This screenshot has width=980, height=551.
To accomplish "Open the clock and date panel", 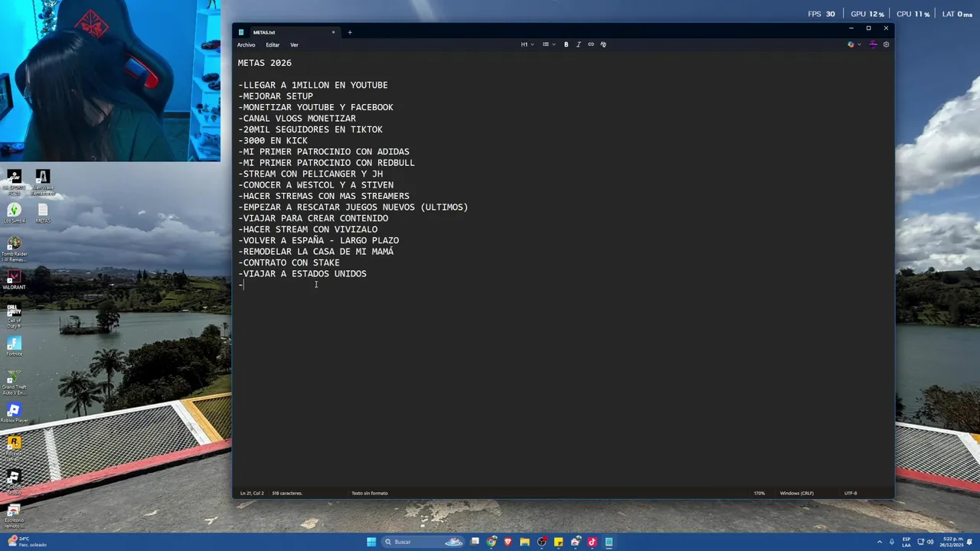I will point(952,542).
